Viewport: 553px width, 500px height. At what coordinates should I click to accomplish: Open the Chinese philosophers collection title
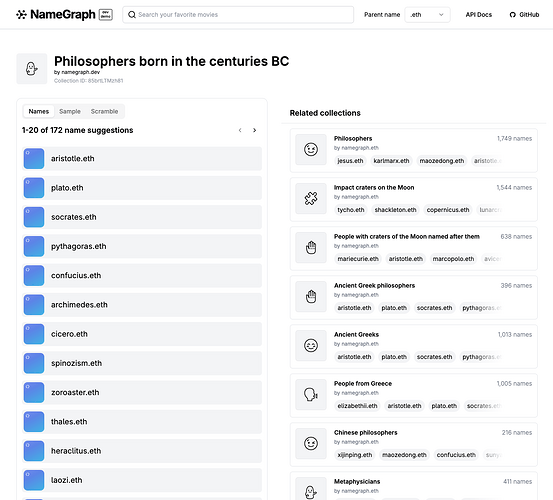tap(365, 433)
